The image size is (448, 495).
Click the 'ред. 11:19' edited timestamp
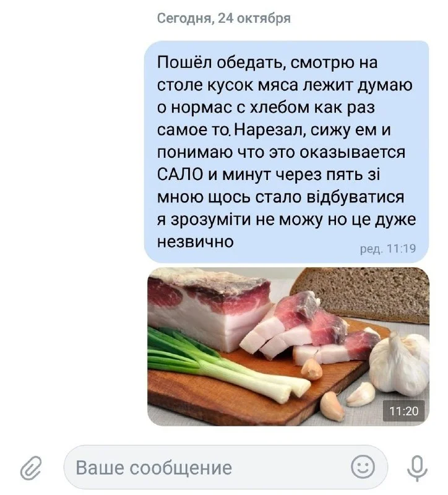(x=388, y=249)
